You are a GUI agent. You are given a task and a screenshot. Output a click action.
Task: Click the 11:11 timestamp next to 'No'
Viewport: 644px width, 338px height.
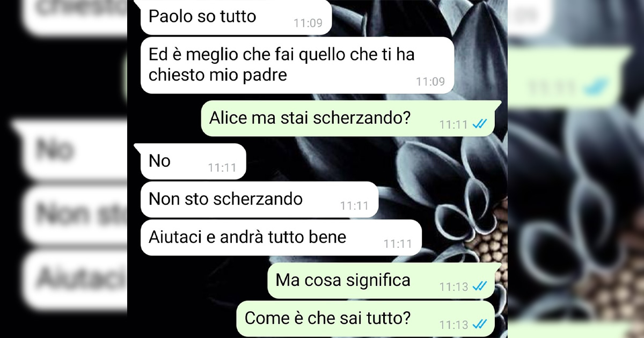point(222,167)
